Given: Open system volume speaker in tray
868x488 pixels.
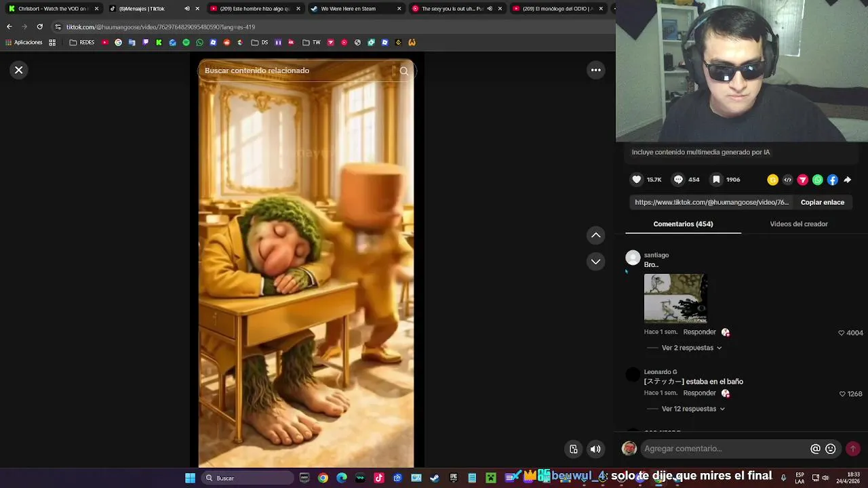Looking at the screenshot, I should (x=825, y=478).
